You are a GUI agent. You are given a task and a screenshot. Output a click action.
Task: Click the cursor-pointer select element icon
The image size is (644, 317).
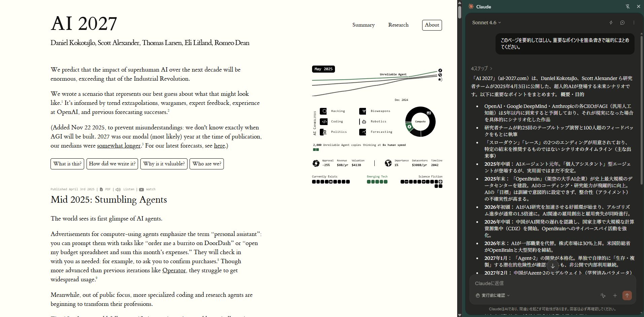click(603, 295)
